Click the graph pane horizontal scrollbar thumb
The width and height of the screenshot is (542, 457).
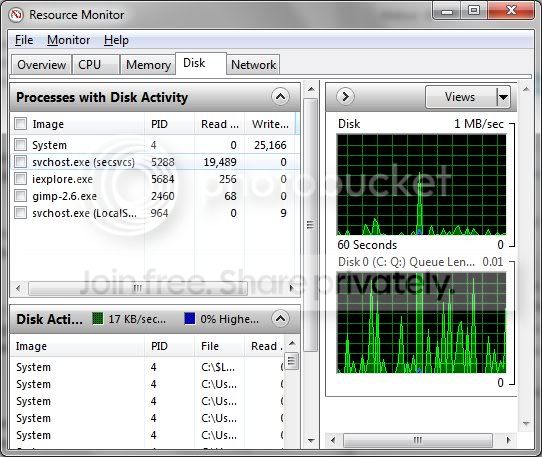click(x=418, y=440)
